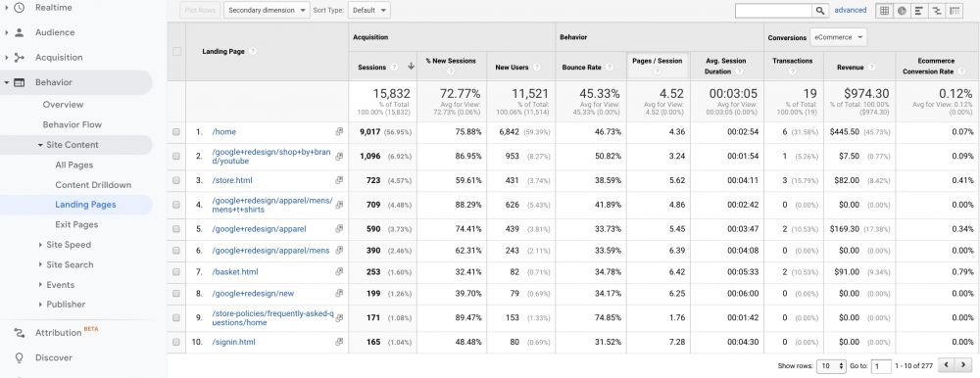Open /basket.html external link icon

(339, 272)
